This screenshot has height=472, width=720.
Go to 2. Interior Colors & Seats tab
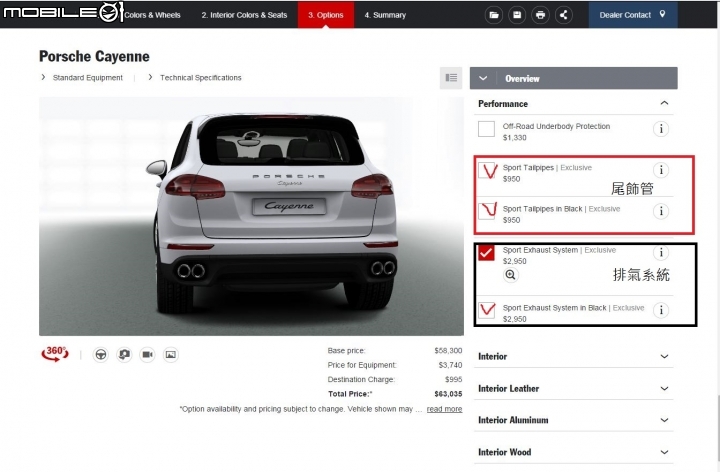tap(244, 15)
